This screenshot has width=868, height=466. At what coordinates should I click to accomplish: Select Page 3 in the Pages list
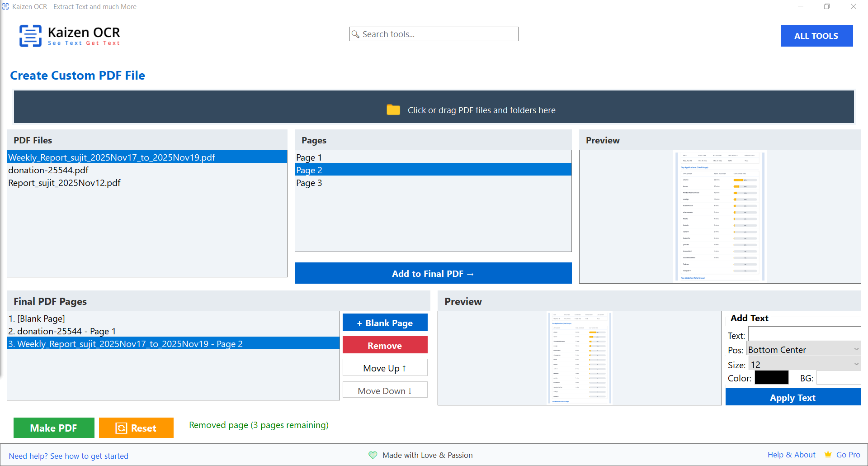click(x=309, y=183)
